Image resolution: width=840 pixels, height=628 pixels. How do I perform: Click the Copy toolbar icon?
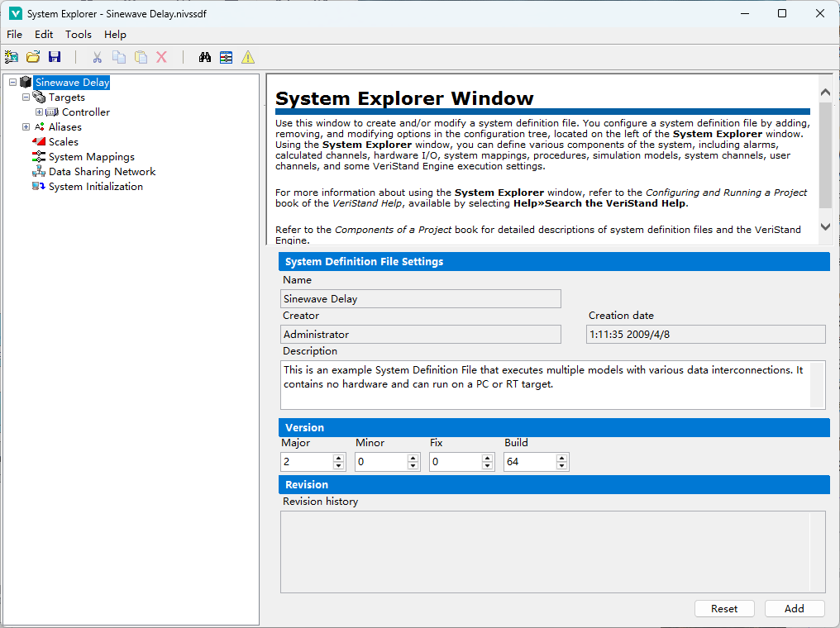[x=119, y=57]
